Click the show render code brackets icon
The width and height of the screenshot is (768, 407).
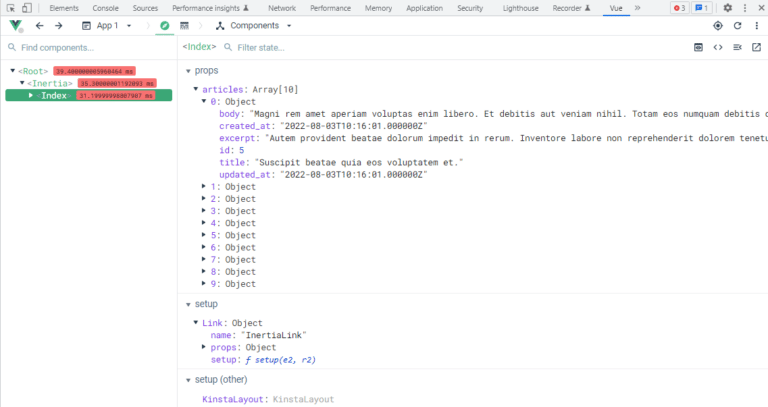[718, 47]
